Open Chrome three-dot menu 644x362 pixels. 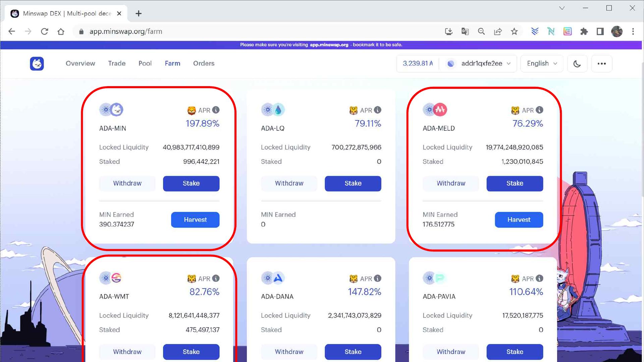[x=633, y=32]
